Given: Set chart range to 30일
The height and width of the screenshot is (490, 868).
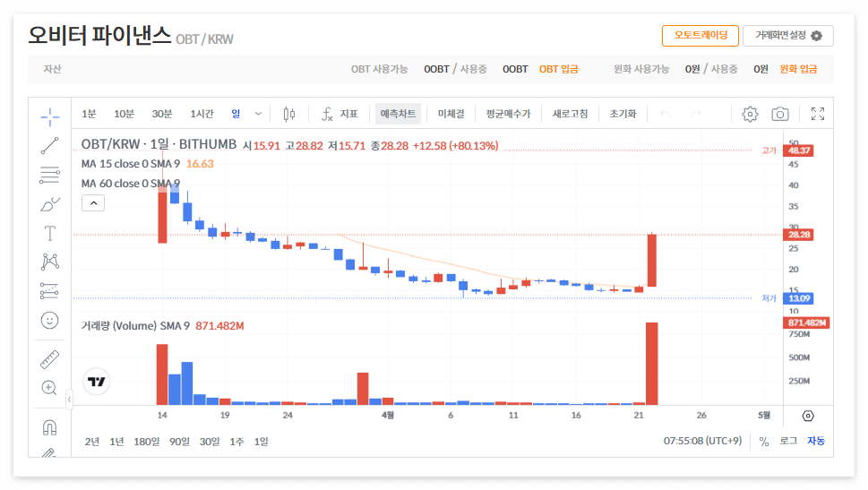Looking at the screenshot, I should pyautogui.click(x=210, y=442).
